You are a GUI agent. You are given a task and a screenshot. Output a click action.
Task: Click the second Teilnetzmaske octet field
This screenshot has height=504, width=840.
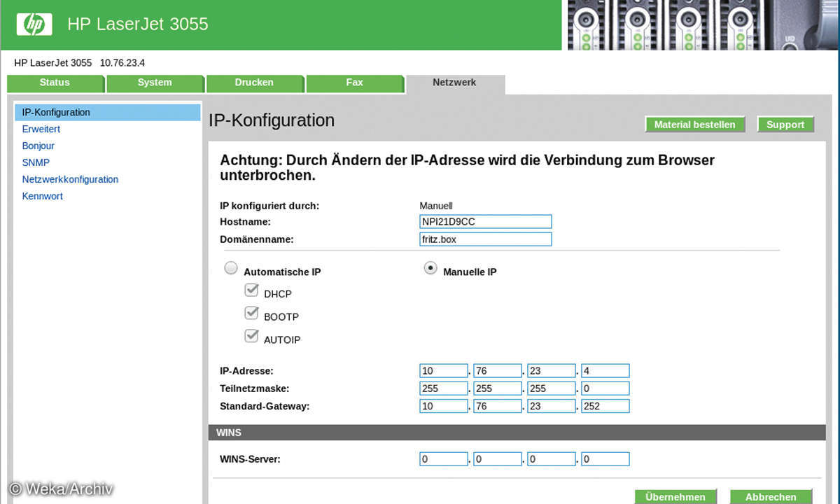pos(498,388)
